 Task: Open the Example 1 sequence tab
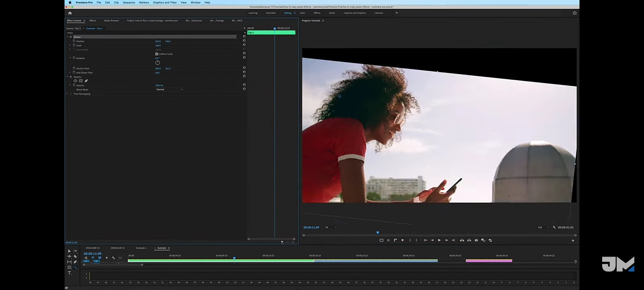click(141, 248)
